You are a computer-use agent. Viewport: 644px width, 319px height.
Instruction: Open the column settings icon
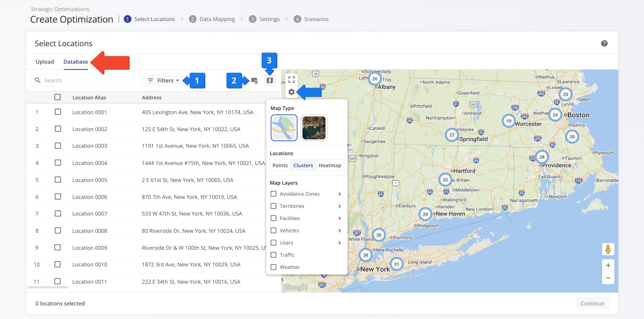point(254,81)
